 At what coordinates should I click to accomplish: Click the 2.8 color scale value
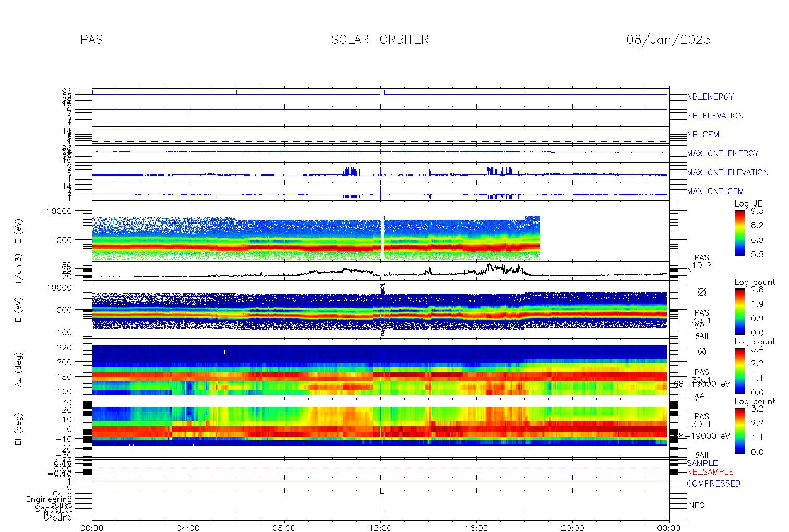click(x=757, y=289)
